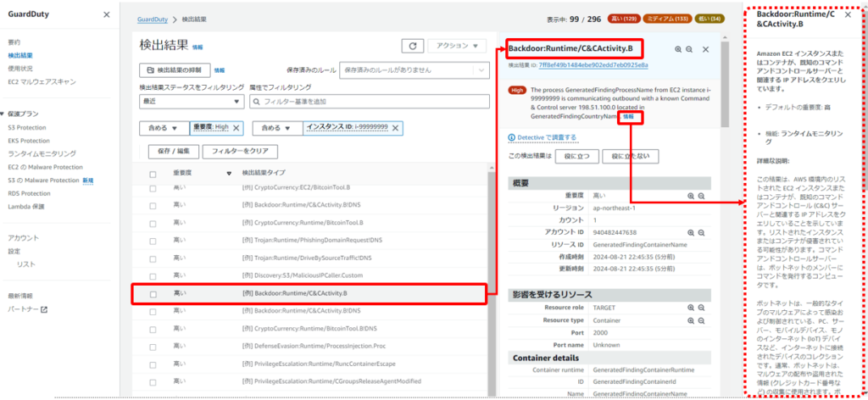Viewport: 868px width, 400px height.
Task: Remove the 重要度: High filter chip
Action: click(x=236, y=128)
